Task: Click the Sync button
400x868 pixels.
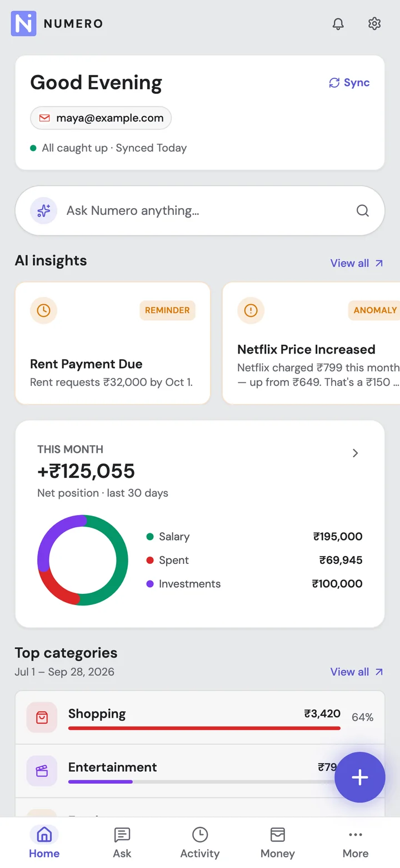Action: pyautogui.click(x=349, y=83)
